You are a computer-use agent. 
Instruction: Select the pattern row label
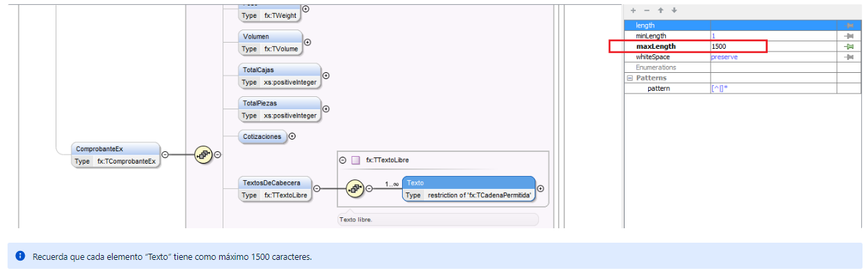[x=658, y=89]
